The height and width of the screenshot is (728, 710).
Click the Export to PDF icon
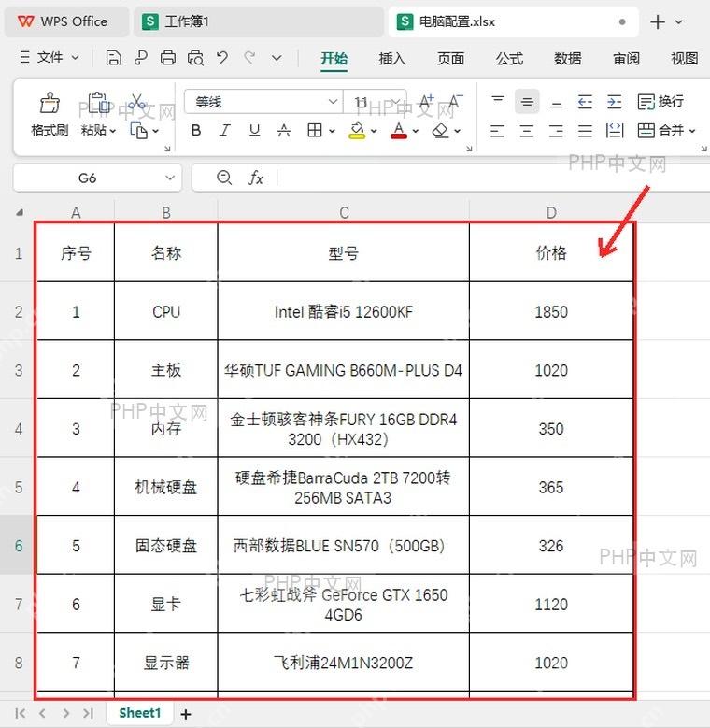click(x=141, y=58)
